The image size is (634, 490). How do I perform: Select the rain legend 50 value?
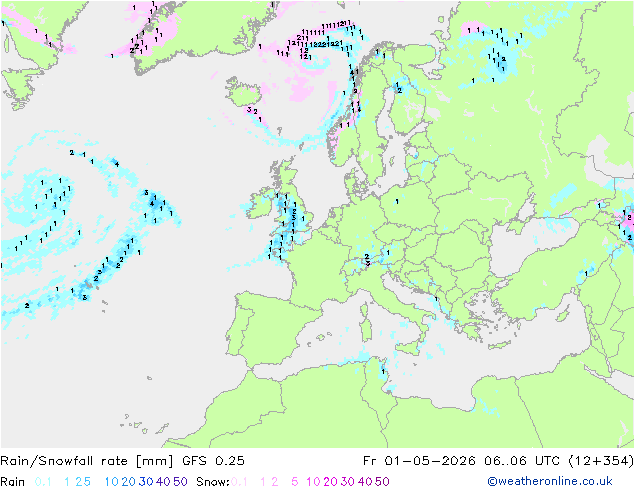tap(180, 482)
